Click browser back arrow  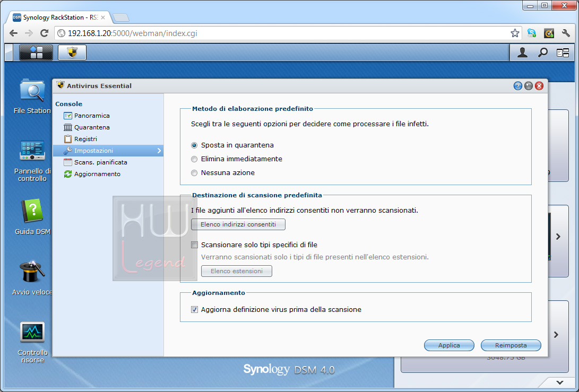coord(14,33)
